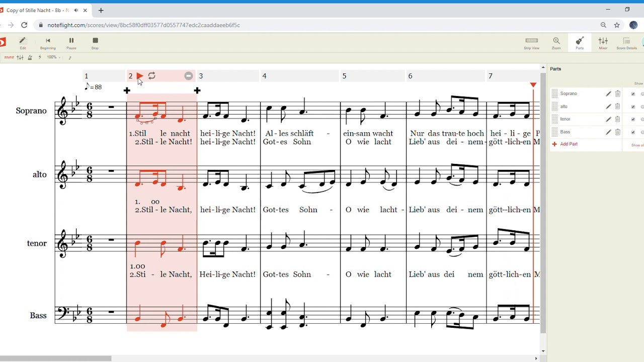Open the Zoom magnifier tool
The height and width of the screenshot is (362, 644).
[556, 43]
